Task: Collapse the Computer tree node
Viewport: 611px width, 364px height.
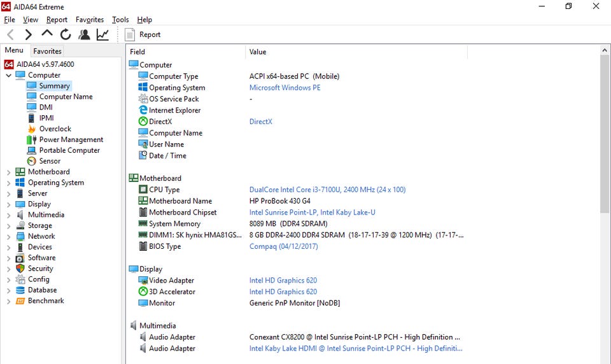Action: [x=8, y=75]
